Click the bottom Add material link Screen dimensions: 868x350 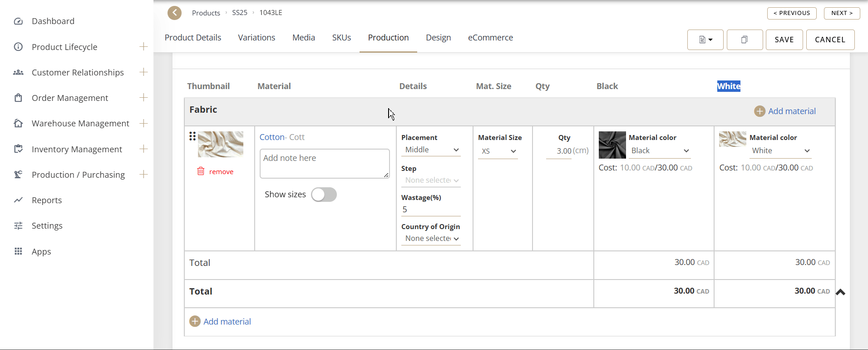pyautogui.click(x=227, y=322)
